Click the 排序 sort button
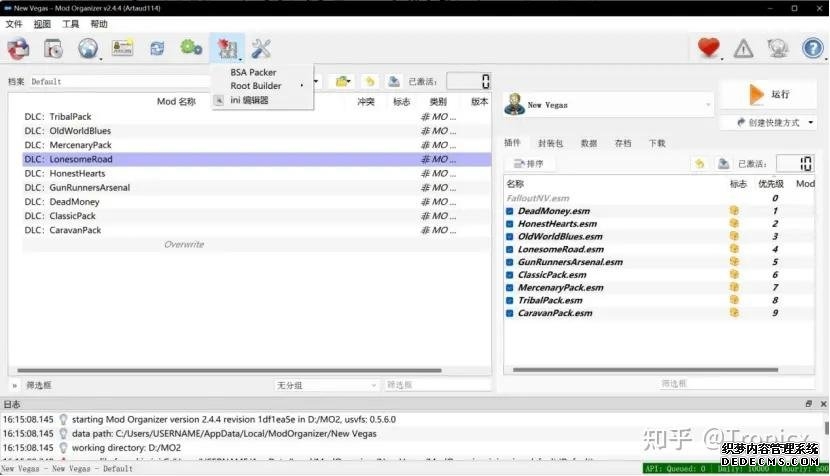830x476 pixels. [530, 164]
